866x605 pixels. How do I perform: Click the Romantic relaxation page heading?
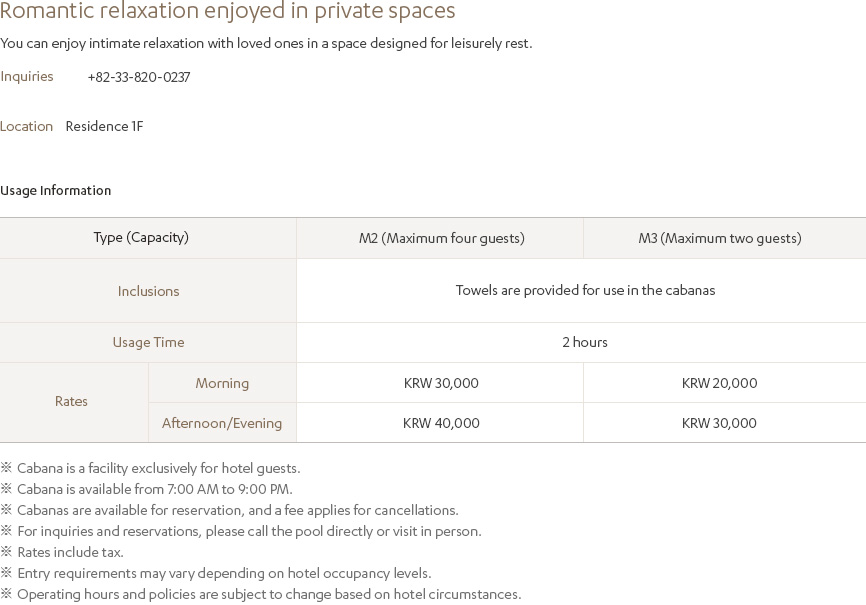tap(228, 11)
